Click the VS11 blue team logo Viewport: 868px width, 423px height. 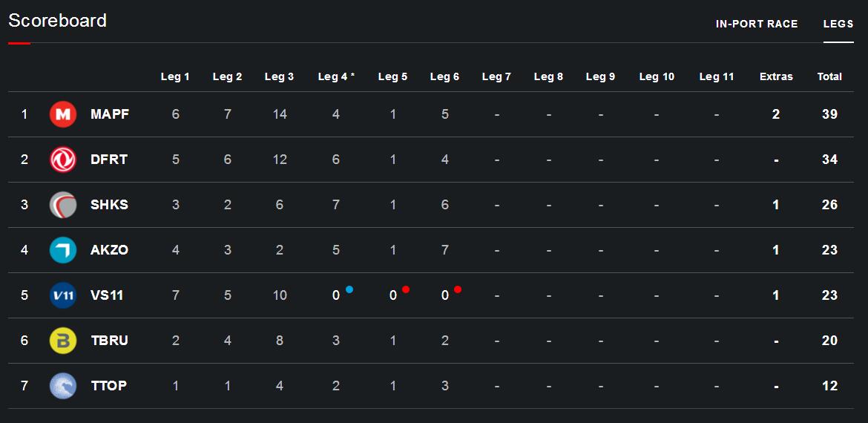63,295
